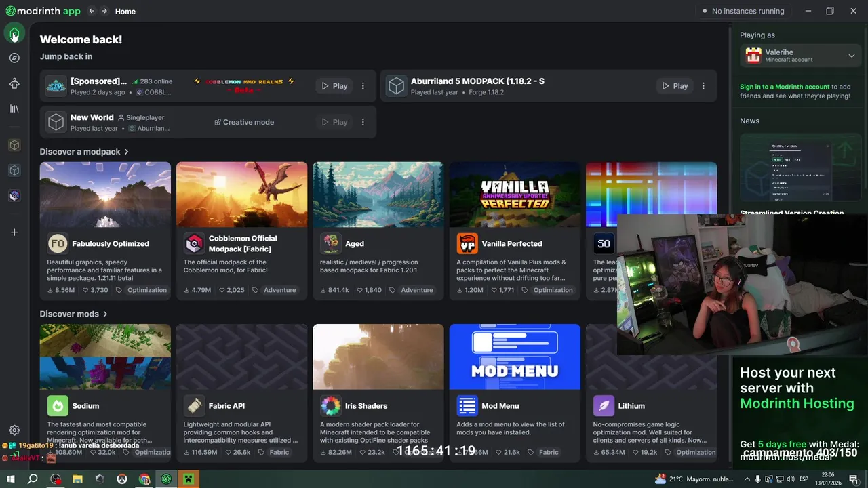Open more options for Sponsored Cobblemon server
The image size is (868, 488).
[x=363, y=86]
